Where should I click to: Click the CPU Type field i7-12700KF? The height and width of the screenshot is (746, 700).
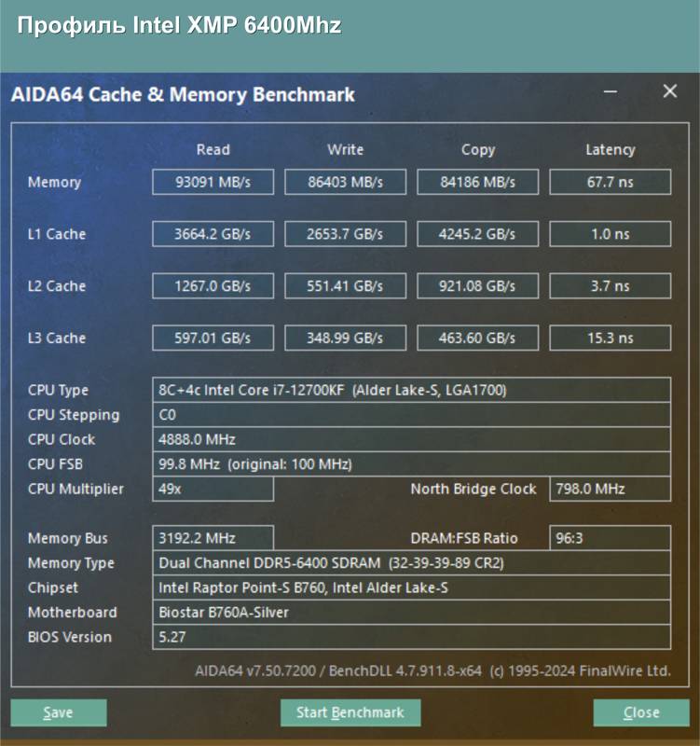(x=412, y=390)
